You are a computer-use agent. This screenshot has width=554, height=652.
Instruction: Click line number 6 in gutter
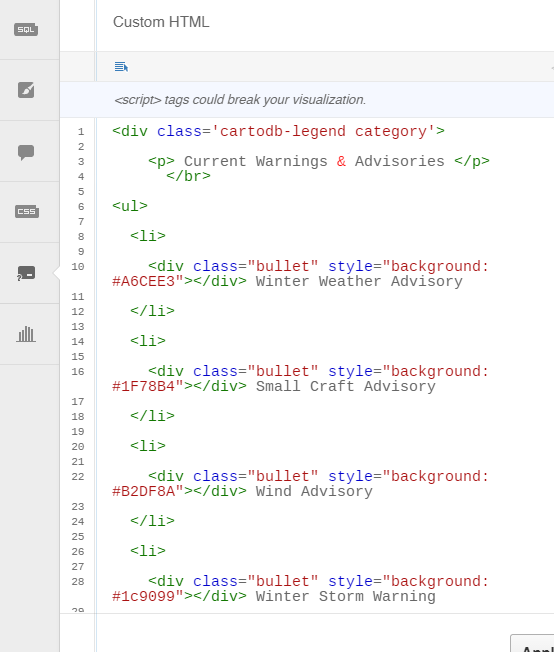[x=81, y=207]
